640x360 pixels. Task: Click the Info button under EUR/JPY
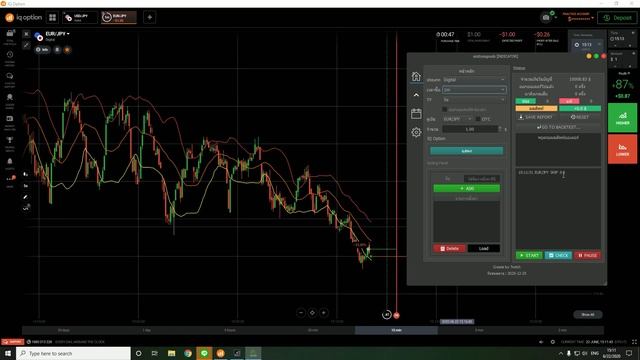(42, 50)
